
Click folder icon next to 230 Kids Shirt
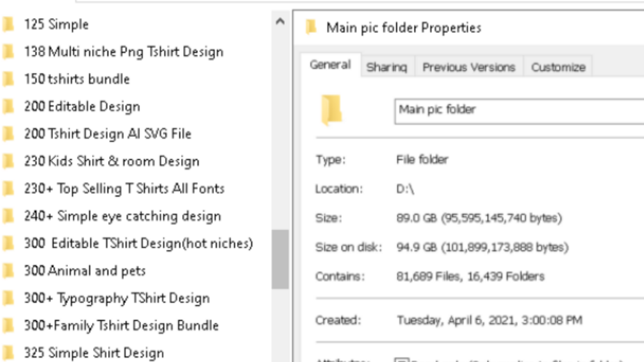pos(8,161)
